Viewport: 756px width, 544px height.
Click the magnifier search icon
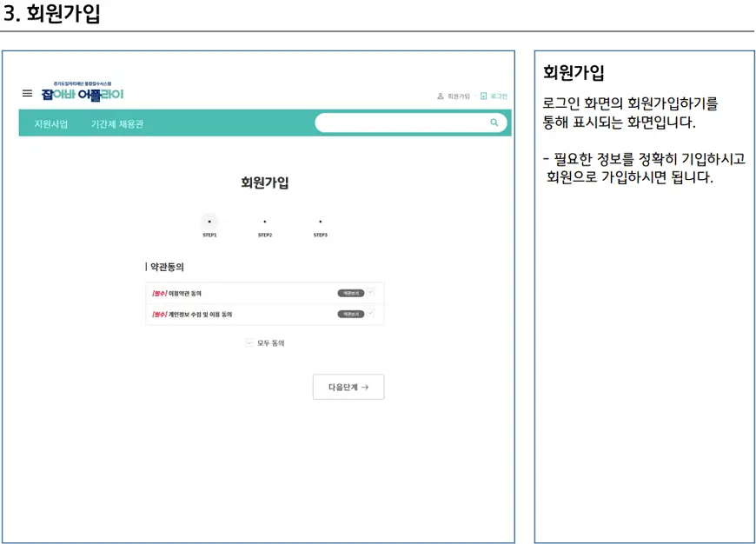tap(494, 123)
